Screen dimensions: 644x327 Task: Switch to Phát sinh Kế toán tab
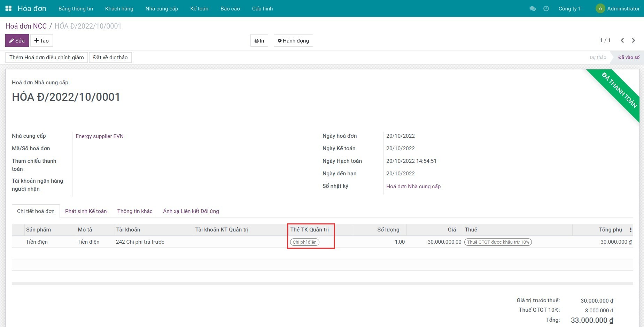coord(86,211)
